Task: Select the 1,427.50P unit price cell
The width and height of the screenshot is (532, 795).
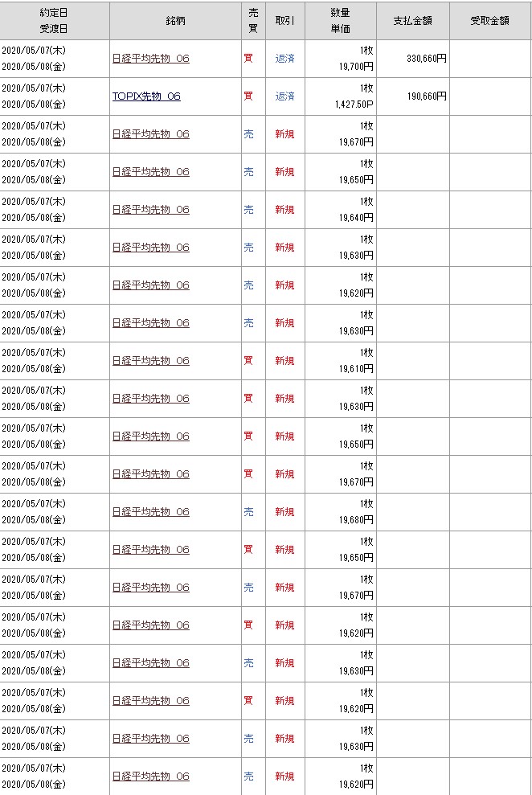Action: 352,104
